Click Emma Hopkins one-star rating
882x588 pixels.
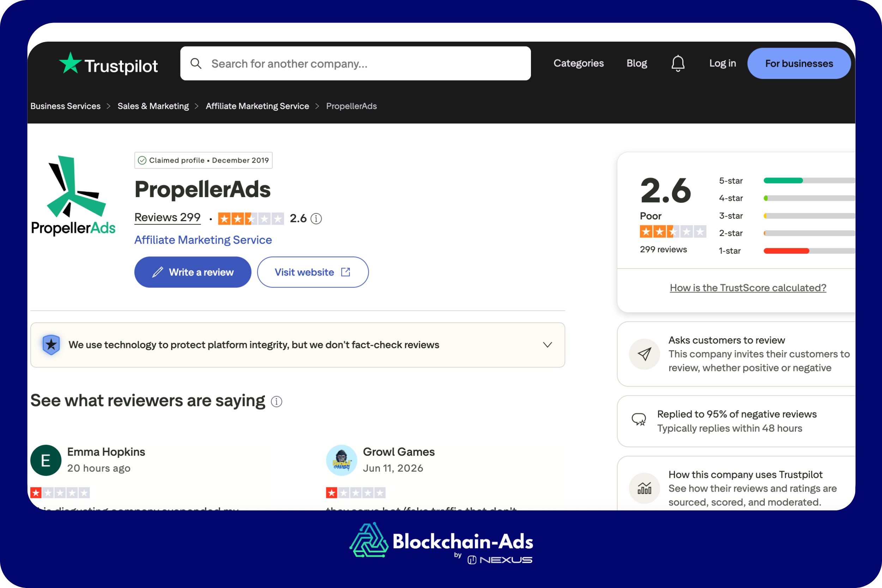pos(60,493)
